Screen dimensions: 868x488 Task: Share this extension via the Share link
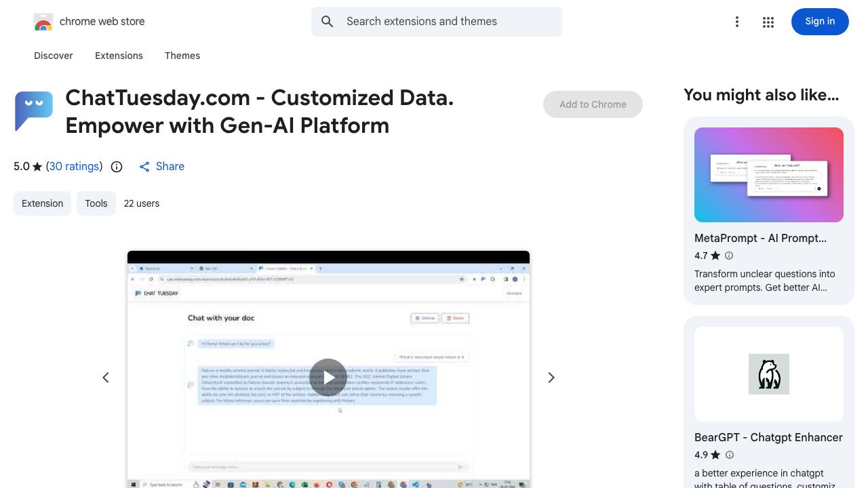[161, 166]
